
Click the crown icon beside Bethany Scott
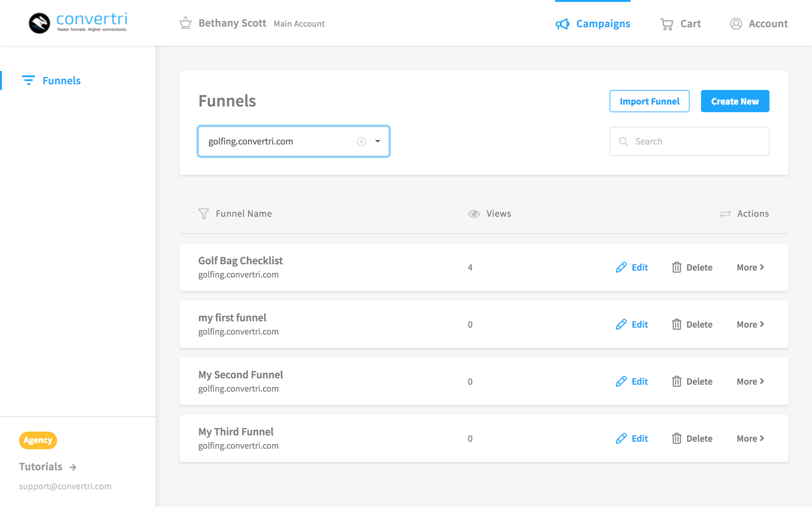pos(185,23)
